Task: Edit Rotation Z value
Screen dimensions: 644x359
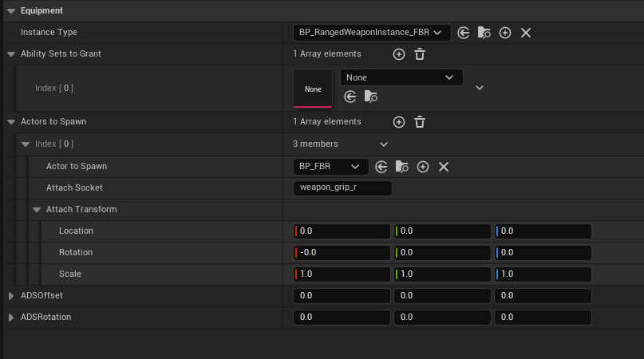Action: pyautogui.click(x=543, y=253)
